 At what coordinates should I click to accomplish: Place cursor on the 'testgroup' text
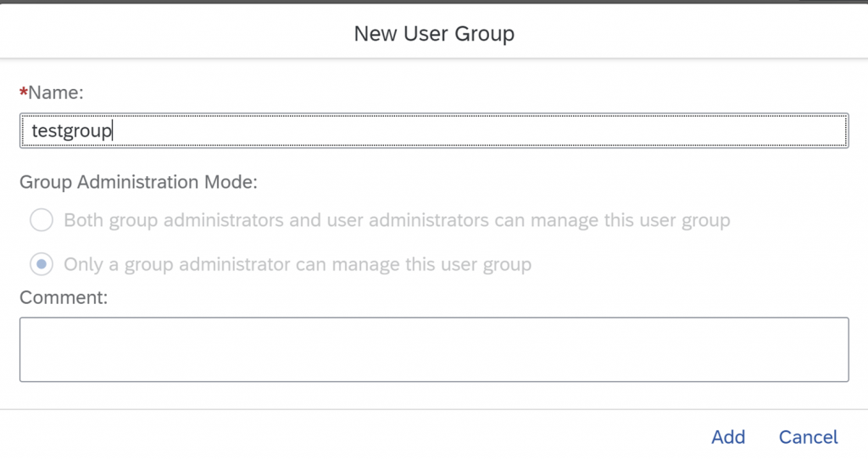click(x=71, y=131)
